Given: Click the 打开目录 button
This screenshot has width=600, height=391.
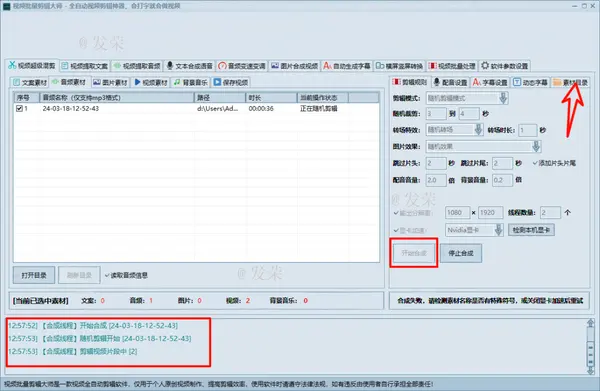Looking at the screenshot, I should (34, 275).
